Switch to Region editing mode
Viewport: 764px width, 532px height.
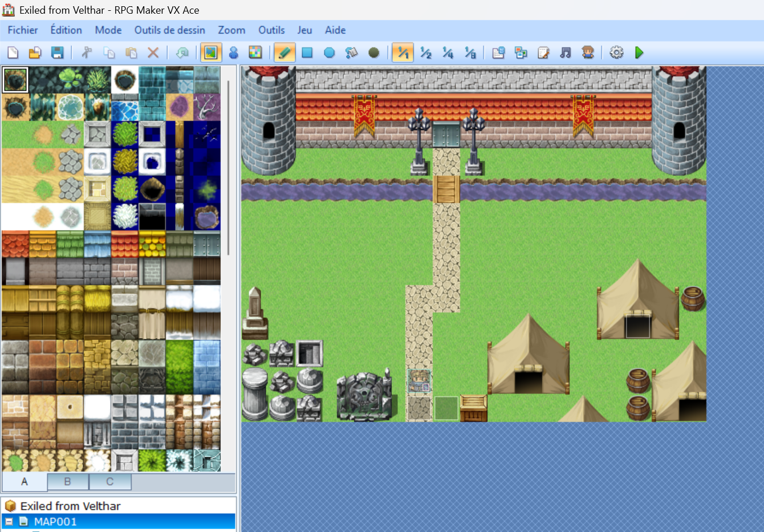point(255,53)
